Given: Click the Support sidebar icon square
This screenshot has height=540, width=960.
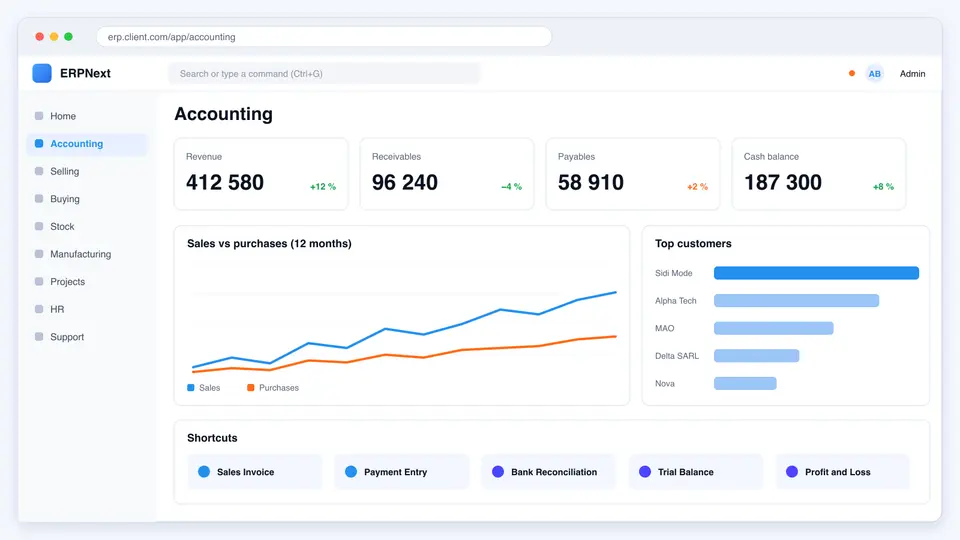Looking at the screenshot, I should (39, 337).
